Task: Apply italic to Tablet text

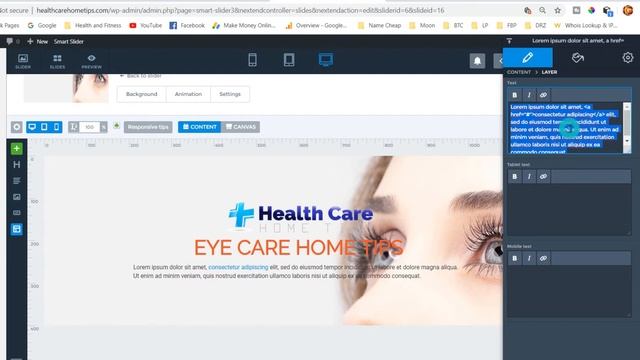Action: (529, 176)
